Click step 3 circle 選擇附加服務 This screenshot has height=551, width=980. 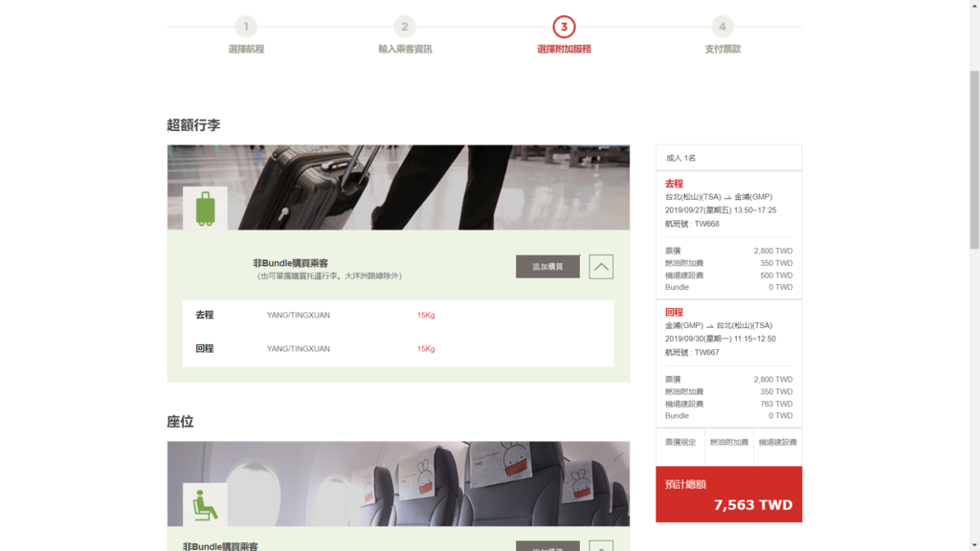pyautogui.click(x=564, y=27)
